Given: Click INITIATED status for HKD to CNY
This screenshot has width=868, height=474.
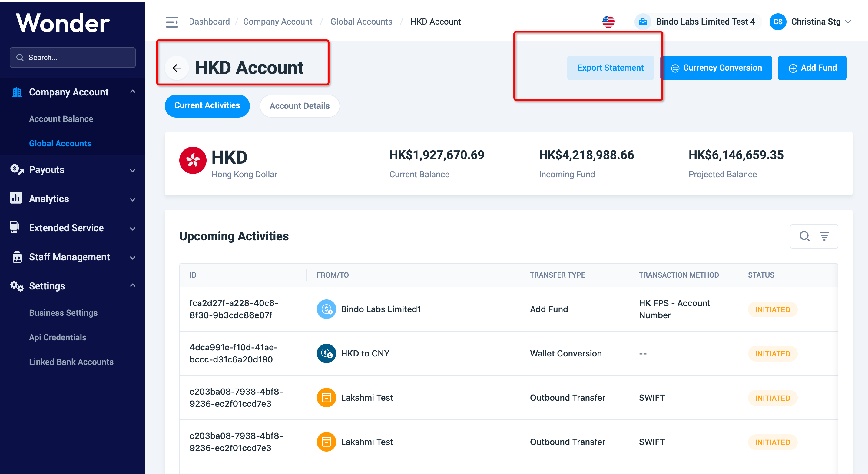Looking at the screenshot, I should [x=773, y=354].
